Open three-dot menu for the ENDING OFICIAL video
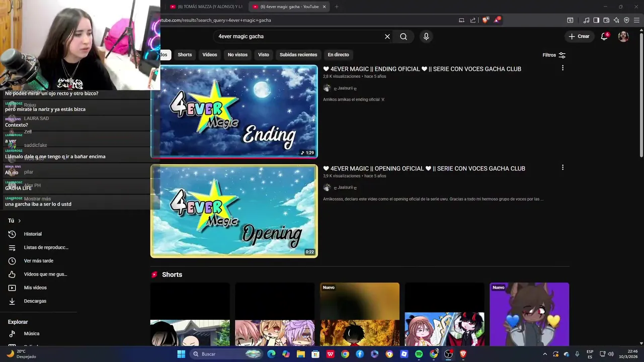The width and height of the screenshot is (644, 362). tap(562, 68)
